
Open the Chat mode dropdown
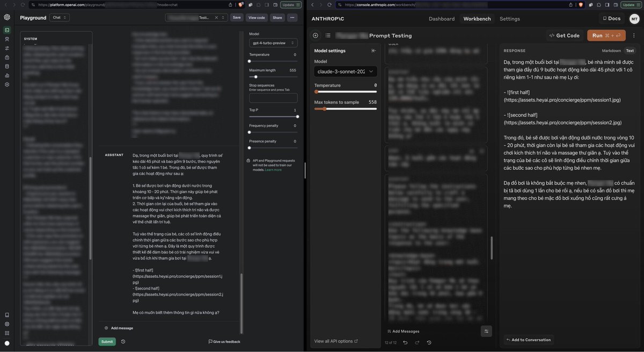coord(59,17)
